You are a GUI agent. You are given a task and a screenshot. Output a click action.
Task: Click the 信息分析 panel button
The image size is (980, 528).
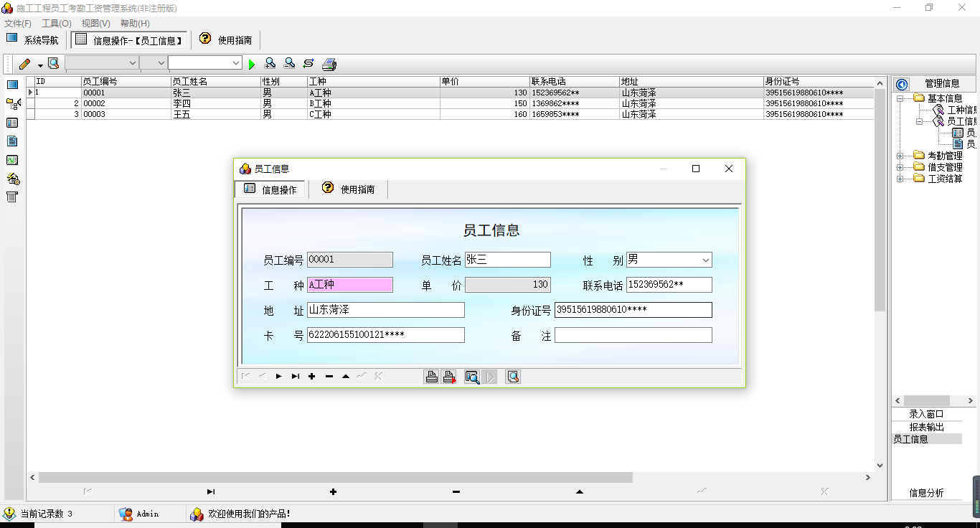click(x=927, y=493)
